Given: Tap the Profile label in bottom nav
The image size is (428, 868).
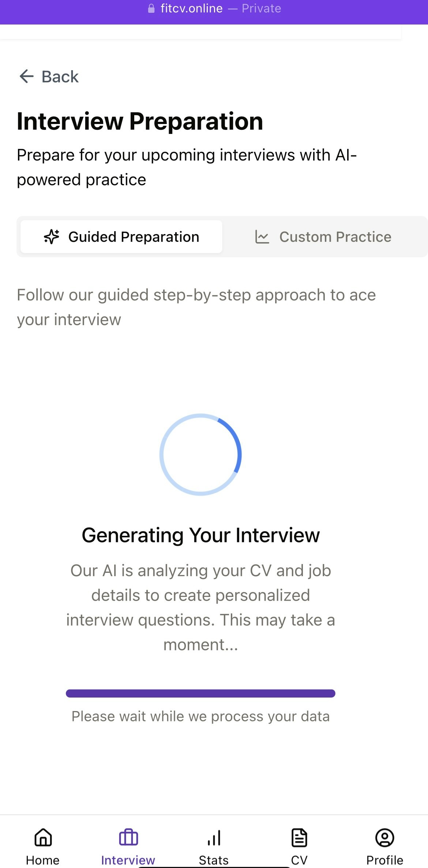Looking at the screenshot, I should [384, 860].
